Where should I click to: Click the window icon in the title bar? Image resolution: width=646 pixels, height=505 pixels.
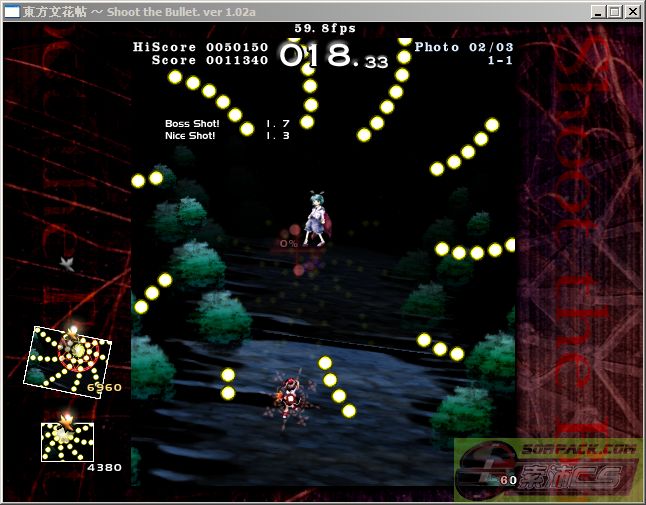[x=12, y=12]
